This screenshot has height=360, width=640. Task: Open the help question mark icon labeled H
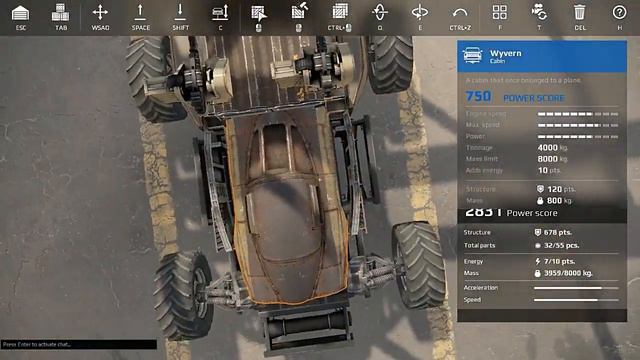coord(619,12)
